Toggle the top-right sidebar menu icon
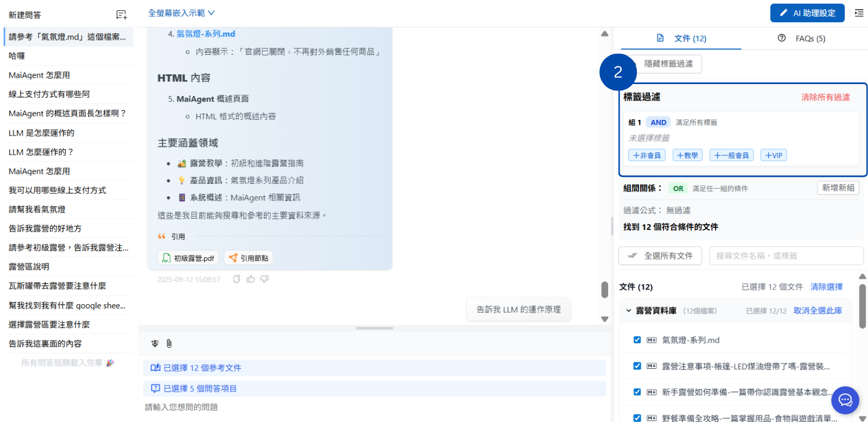The height and width of the screenshot is (422, 868). point(859,13)
